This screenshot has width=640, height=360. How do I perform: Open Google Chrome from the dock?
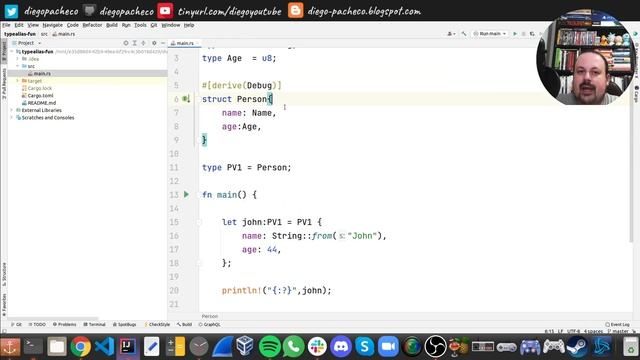point(80,347)
